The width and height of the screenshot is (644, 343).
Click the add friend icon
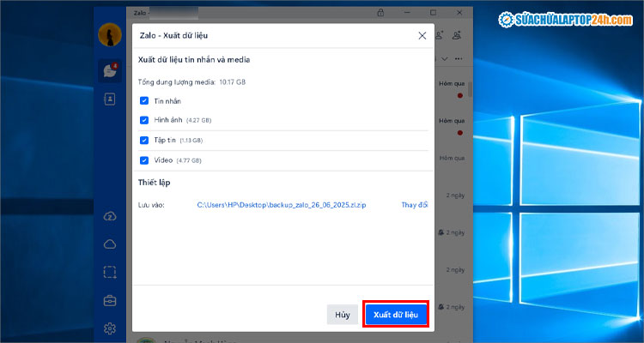tap(438, 35)
